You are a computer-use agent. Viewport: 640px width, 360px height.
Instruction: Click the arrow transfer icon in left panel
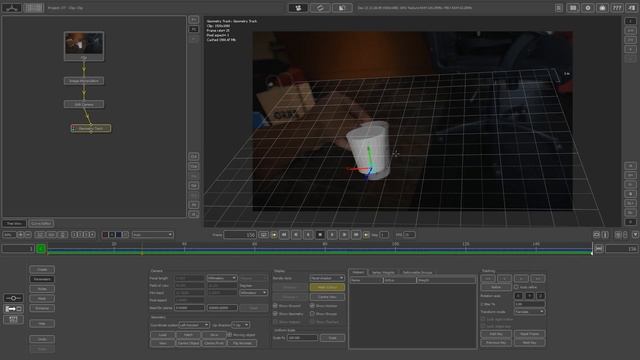13,309
